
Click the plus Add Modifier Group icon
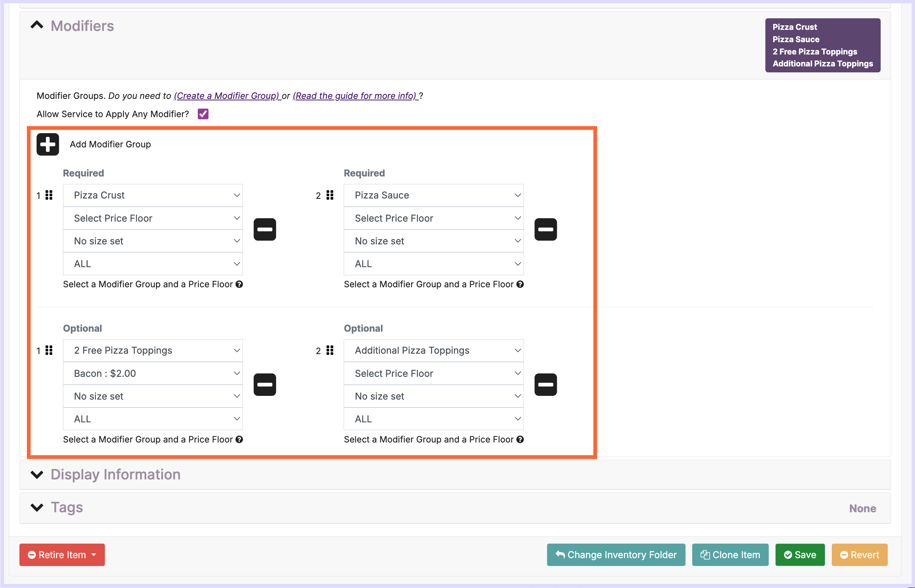pos(48,144)
